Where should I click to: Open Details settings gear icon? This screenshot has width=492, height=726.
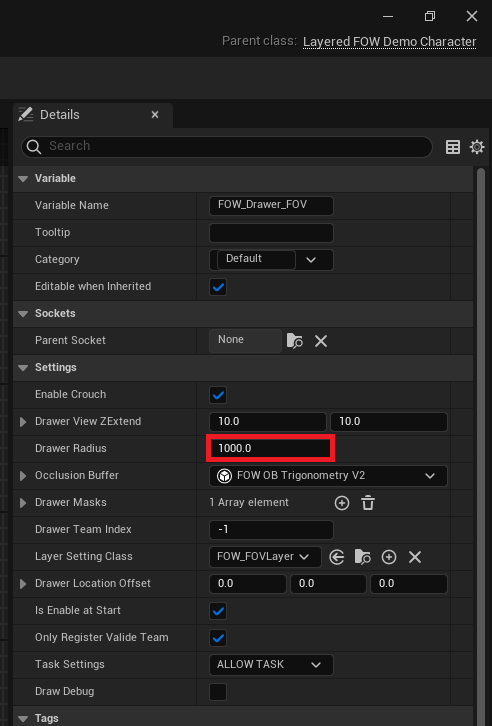point(477,147)
